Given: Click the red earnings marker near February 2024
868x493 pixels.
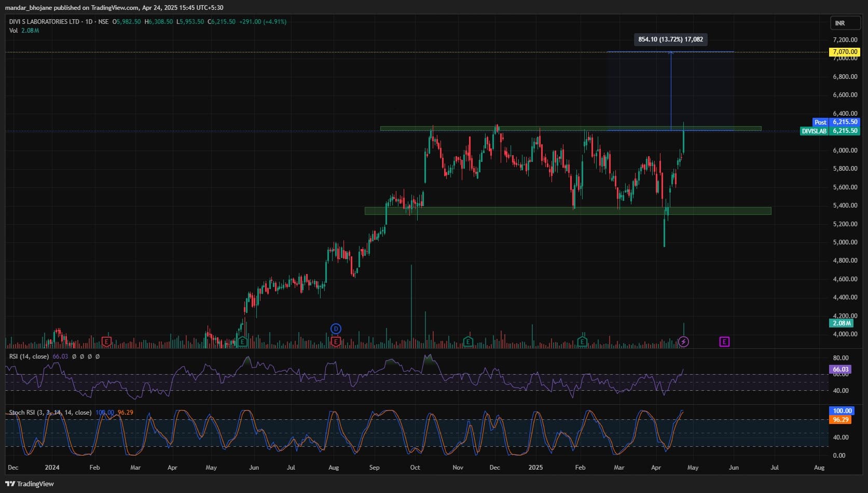Looking at the screenshot, I should [x=106, y=341].
